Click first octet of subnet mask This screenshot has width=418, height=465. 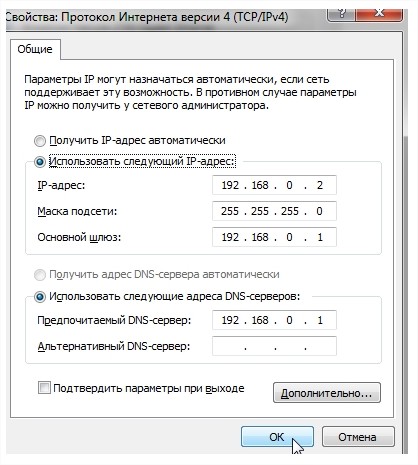coord(230,211)
